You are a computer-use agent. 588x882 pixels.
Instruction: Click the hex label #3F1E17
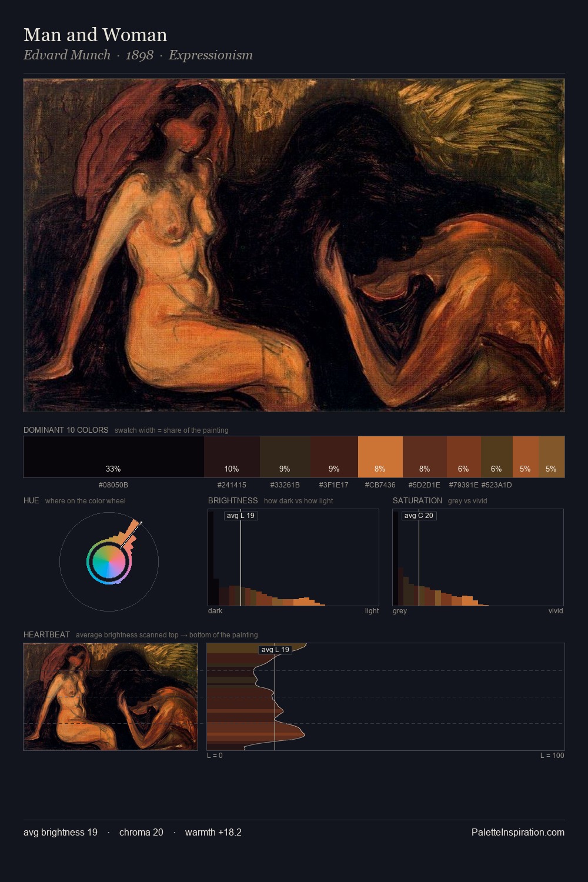(x=334, y=485)
